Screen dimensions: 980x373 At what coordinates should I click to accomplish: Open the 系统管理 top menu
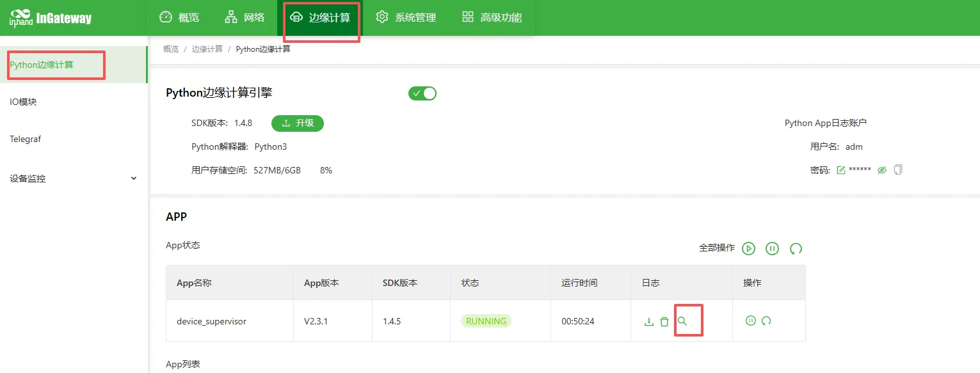tap(406, 17)
